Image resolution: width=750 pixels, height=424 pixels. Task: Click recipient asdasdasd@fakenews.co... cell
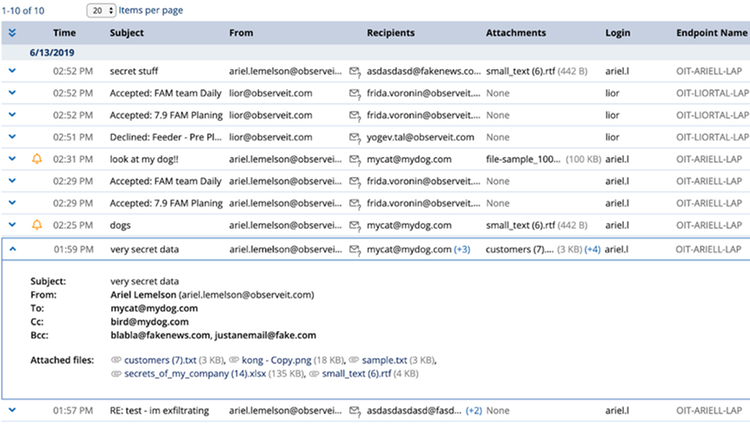coord(424,71)
